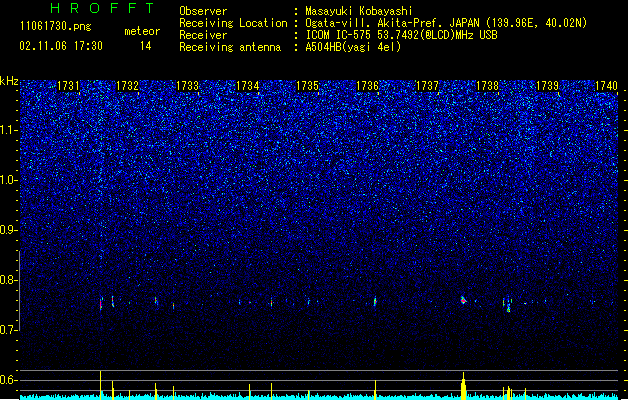
Task: Click the Receiving Location label
Action: pos(233,23)
